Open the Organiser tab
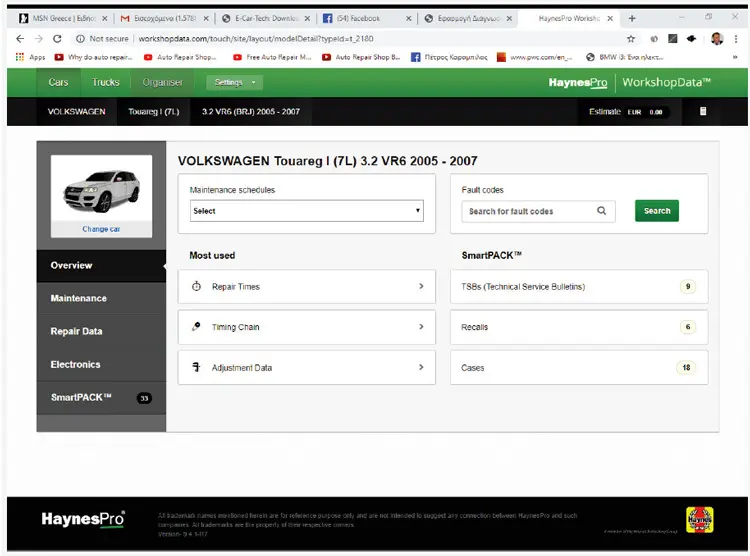Image resolution: width=750 pixels, height=556 pixels. pos(163,82)
